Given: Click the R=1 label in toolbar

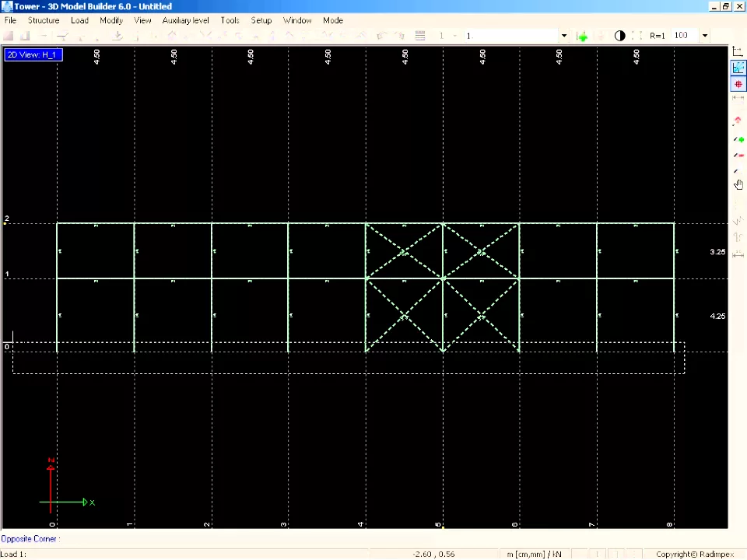Looking at the screenshot, I should click(x=657, y=36).
